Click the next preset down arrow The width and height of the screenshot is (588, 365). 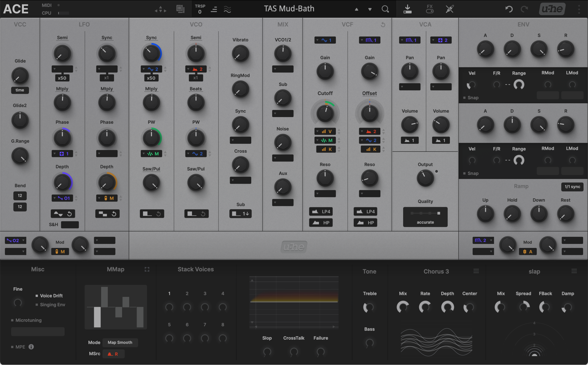[370, 9]
